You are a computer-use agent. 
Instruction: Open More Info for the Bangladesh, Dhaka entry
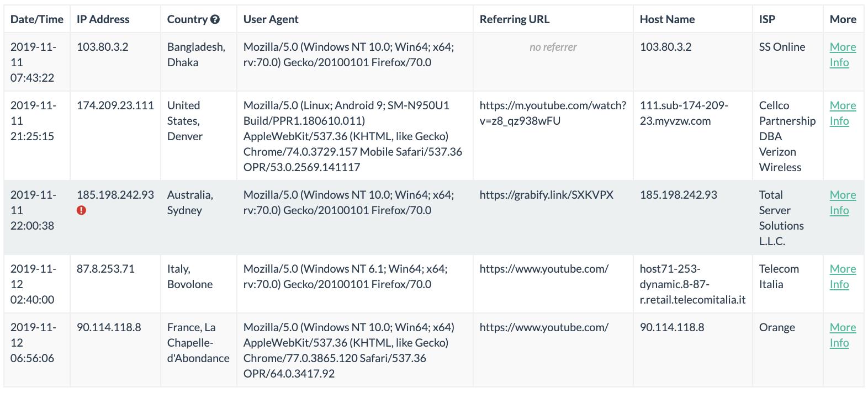coord(843,55)
